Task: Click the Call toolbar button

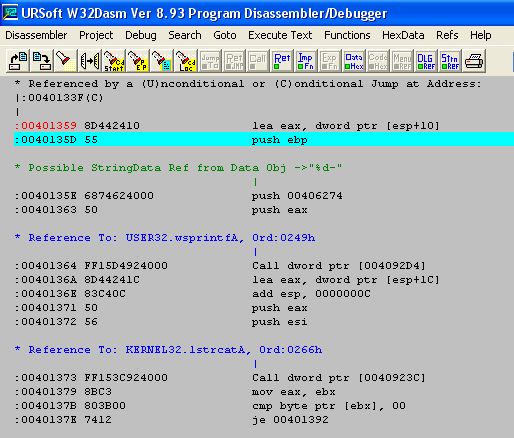Action: pos(258,61)
